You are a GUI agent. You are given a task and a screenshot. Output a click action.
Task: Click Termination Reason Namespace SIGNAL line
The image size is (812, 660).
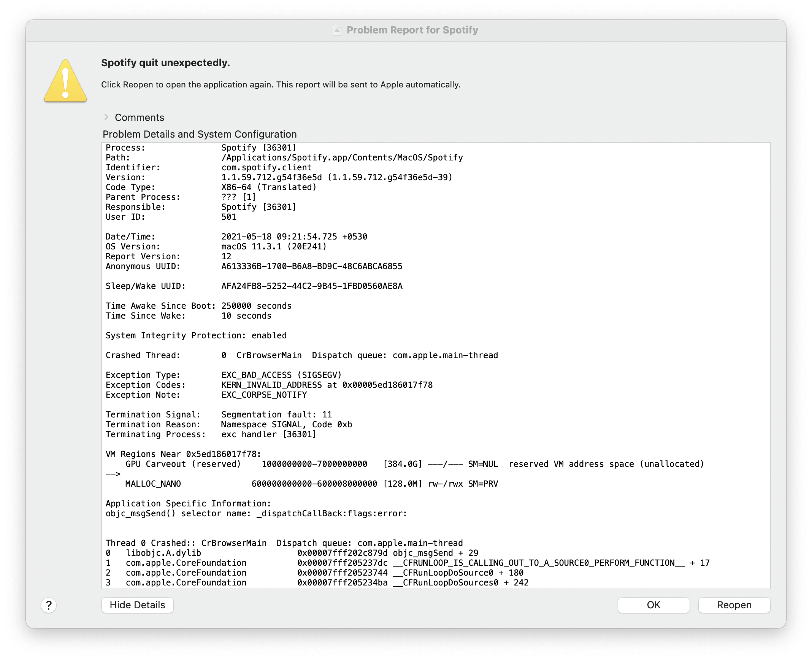tap(229, 424)
